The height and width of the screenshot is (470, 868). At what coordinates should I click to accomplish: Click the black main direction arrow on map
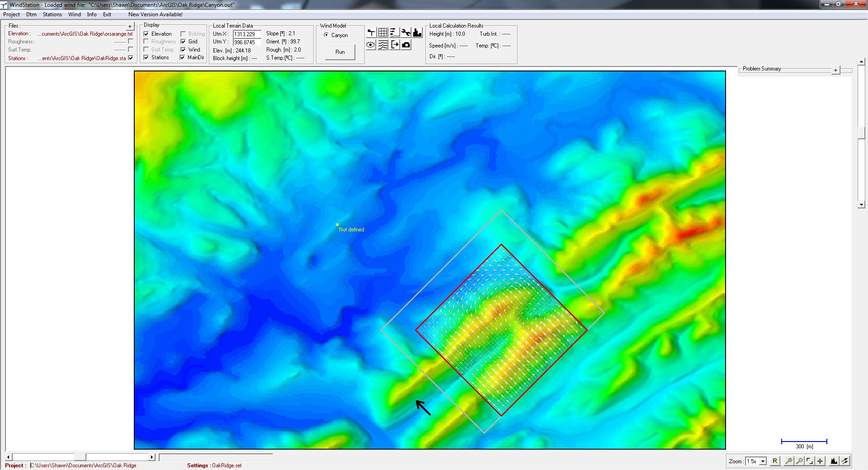(x=423, y=408)
